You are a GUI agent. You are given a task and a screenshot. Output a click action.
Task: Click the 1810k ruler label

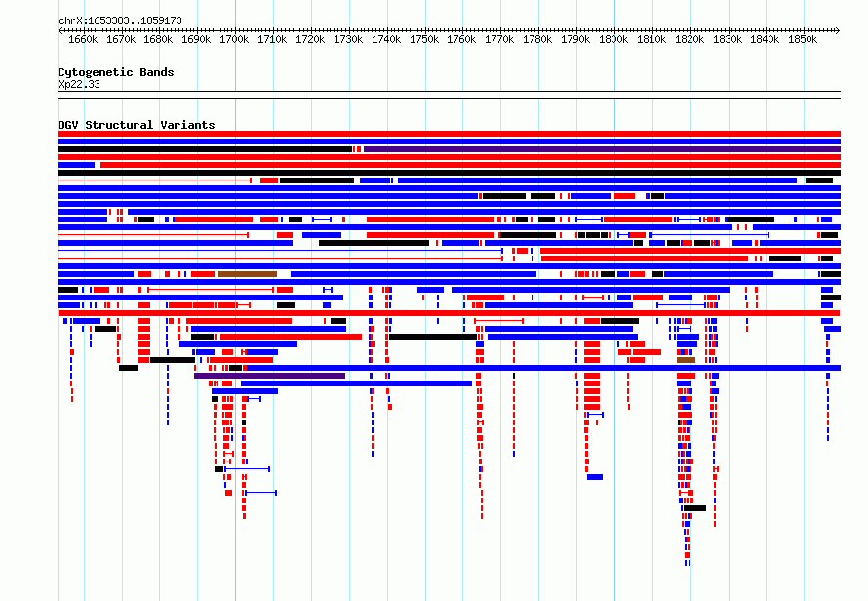pyautogui.click(x=651, y=39)
